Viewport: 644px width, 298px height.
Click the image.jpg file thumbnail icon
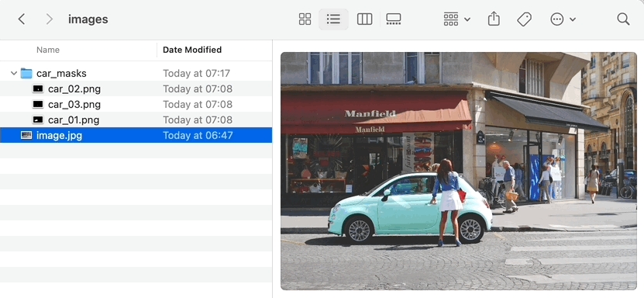tap(26, 135)
